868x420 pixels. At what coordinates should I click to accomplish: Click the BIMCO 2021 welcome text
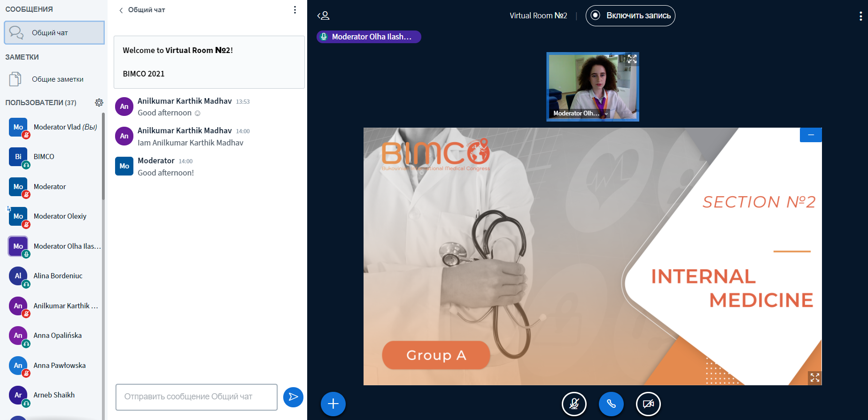pyautogui.click(x=144, y=74)
